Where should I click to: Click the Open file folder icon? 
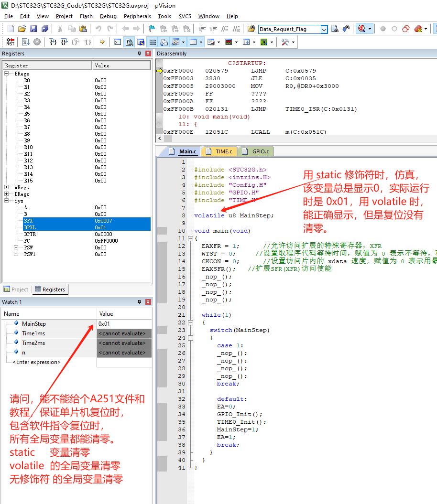pyautogui.click(x=22, y=29)
